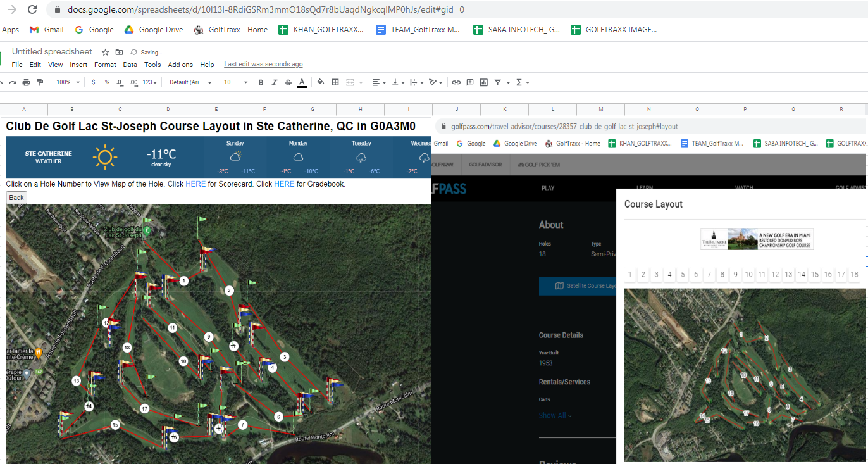Click hole 15 marker on left course map

pyautogui.click(x=115, y=424)
